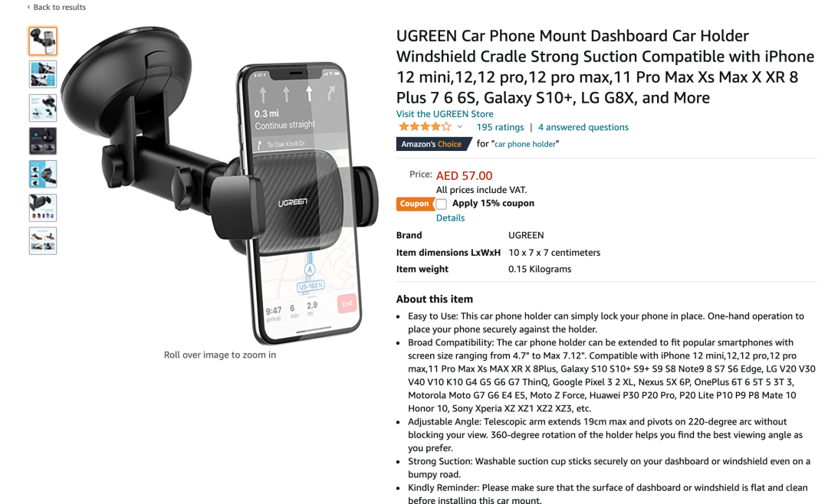The width and height of the screenshot is (828, 504).
Task: Select the fourth dark product thumbnail
Action: coord(43,141)
